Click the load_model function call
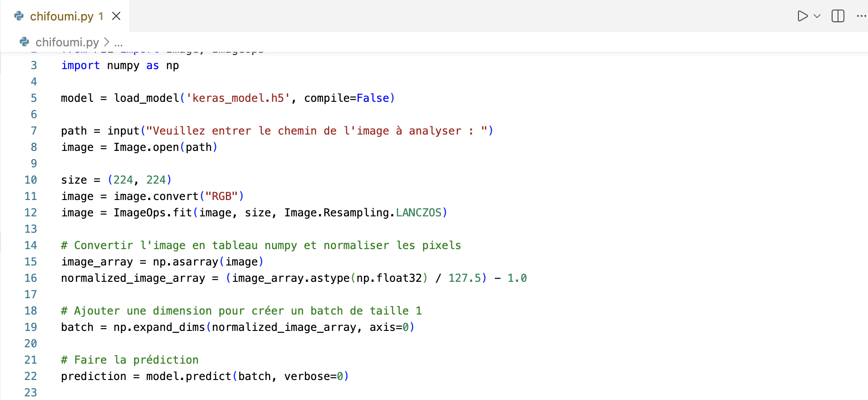 tap(146, 98)
